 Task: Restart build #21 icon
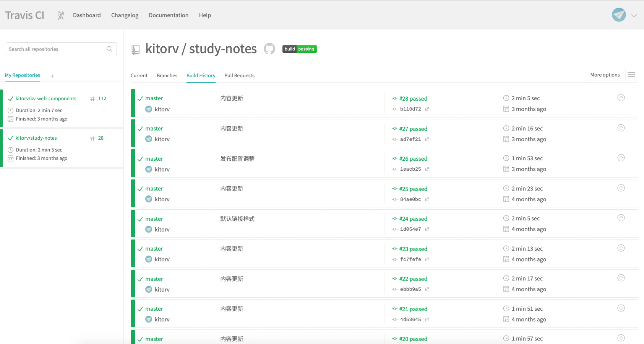point(621,308)
